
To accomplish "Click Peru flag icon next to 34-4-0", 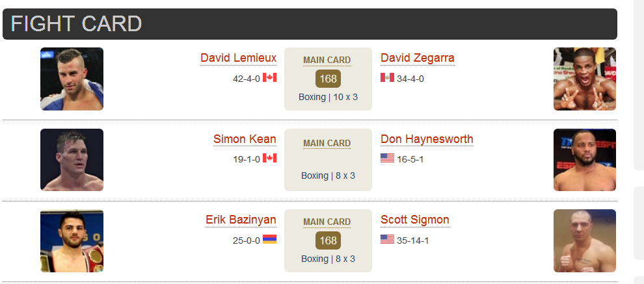I will [x=387, y=77].
